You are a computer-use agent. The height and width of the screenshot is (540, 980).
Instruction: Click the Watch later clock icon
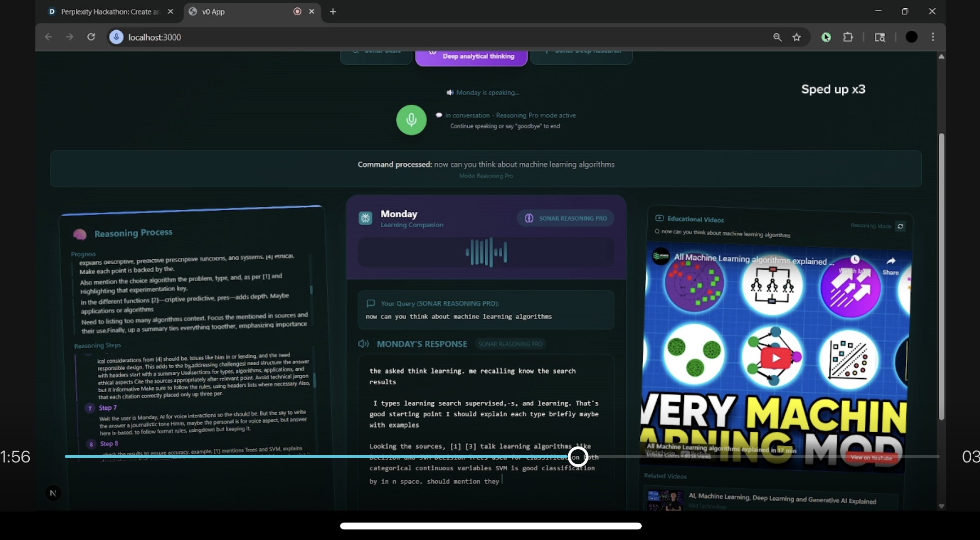click(855, 260)
